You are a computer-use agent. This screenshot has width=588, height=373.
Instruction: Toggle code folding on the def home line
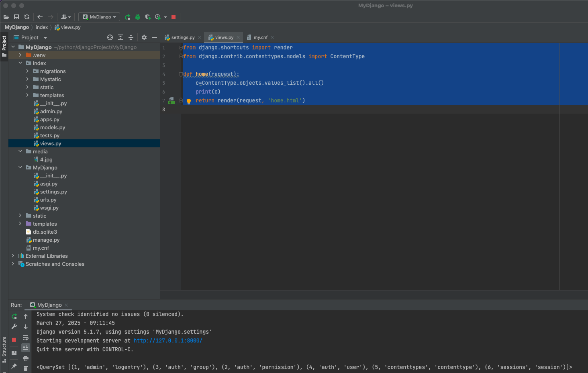point(181,74)
